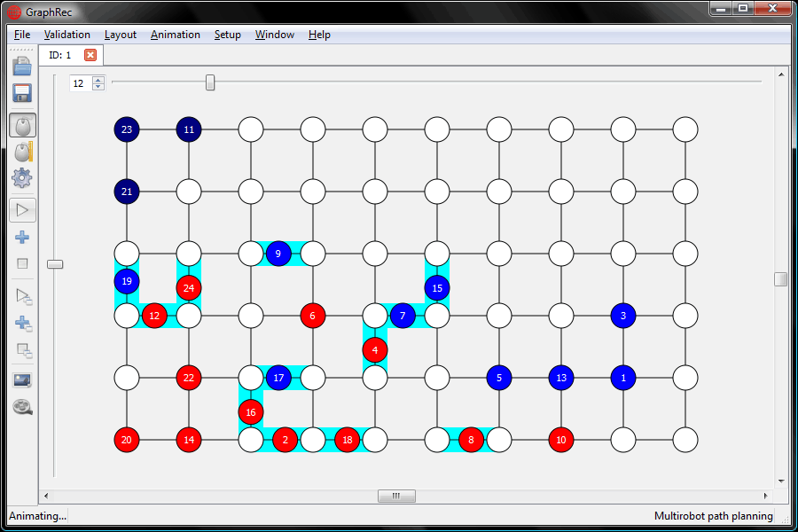The image size is (798, 532).
Task: Click the blue robot node 13
Action: click(x=561, y=378)
